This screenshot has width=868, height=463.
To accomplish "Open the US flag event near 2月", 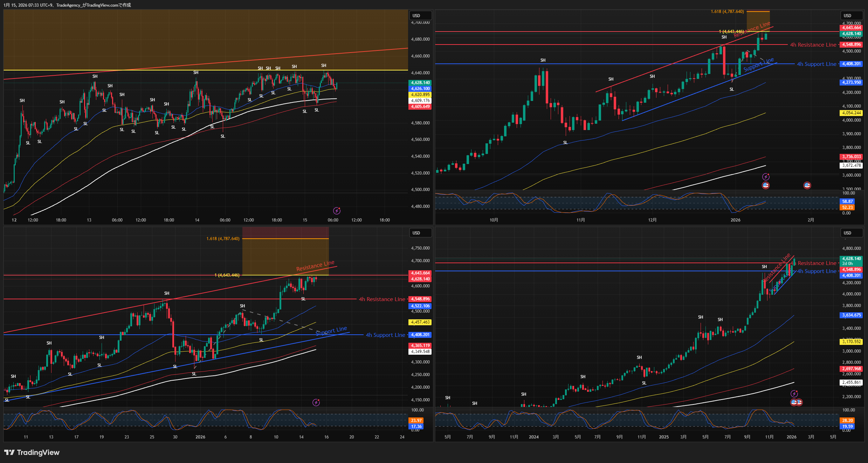I will 807,185.
